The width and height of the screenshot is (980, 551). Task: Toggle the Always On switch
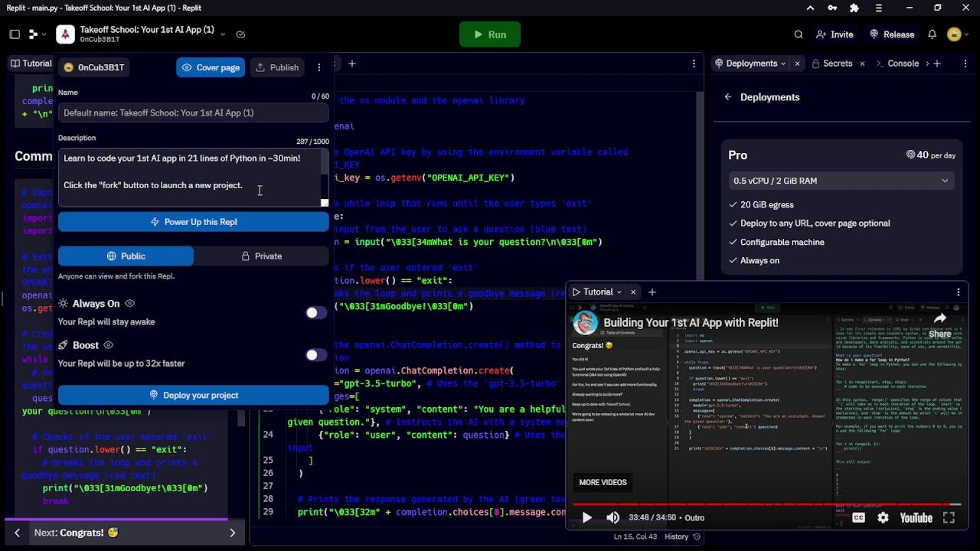pos(316,312)
